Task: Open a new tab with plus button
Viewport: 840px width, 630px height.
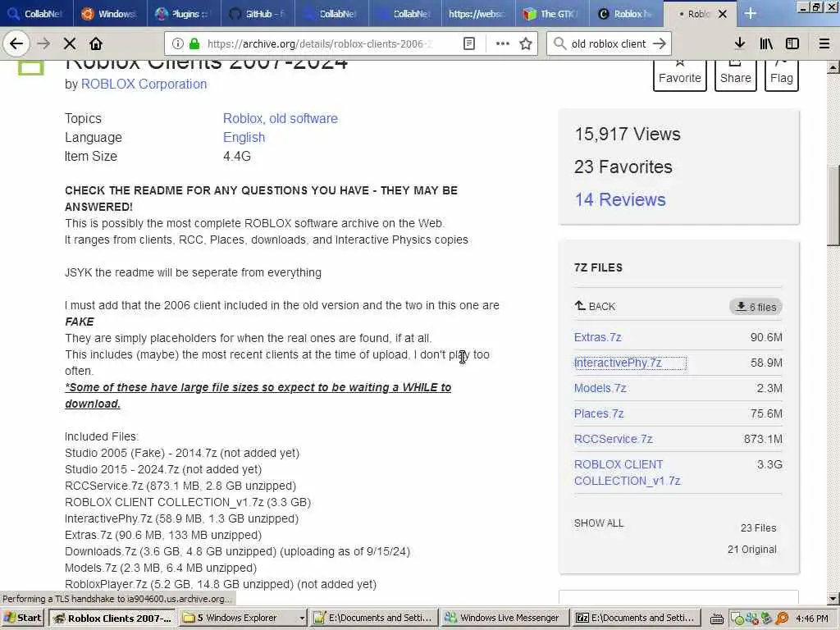Action: pos(751,13)
